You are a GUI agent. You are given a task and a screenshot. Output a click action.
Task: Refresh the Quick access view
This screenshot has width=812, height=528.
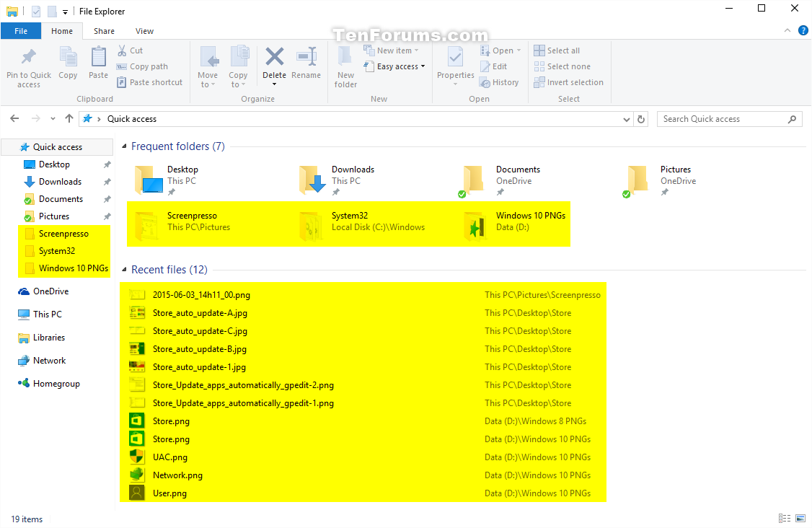(641, 119)
